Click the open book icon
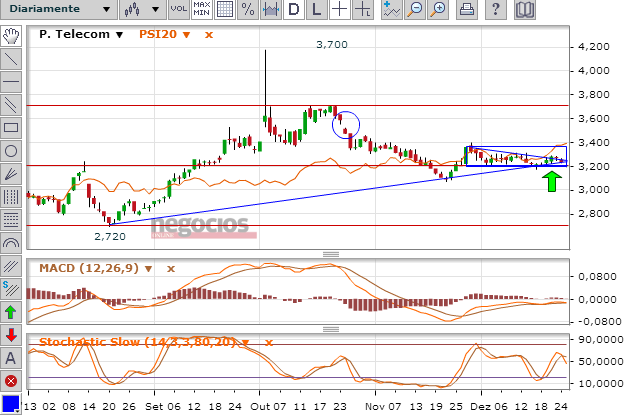Screen dimensions: 632x419 click(525, 9)
